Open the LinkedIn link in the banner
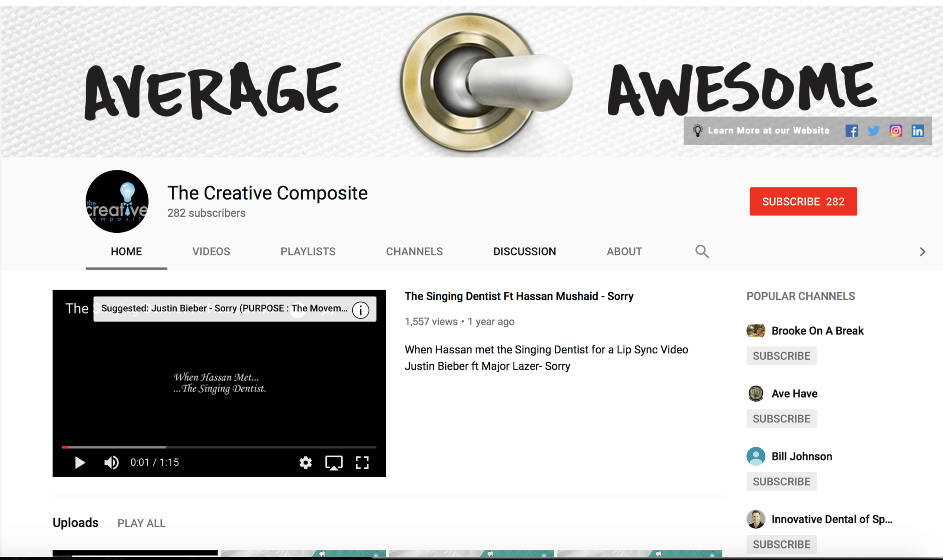 (918, 131)
